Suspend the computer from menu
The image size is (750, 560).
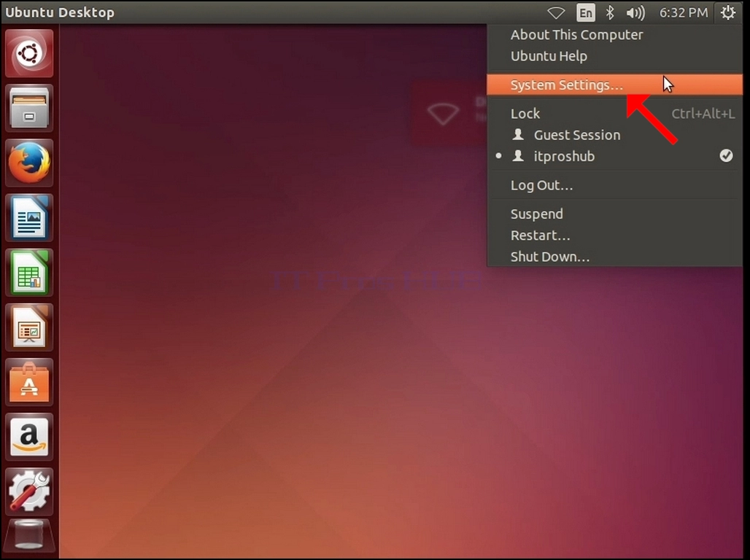pyautogui.click(x=614, y=214)
